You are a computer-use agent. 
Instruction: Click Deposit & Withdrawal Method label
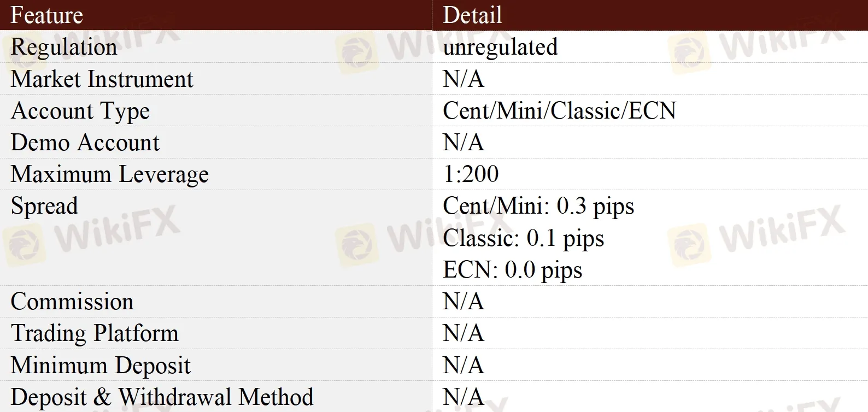click(x=162, y=397)
